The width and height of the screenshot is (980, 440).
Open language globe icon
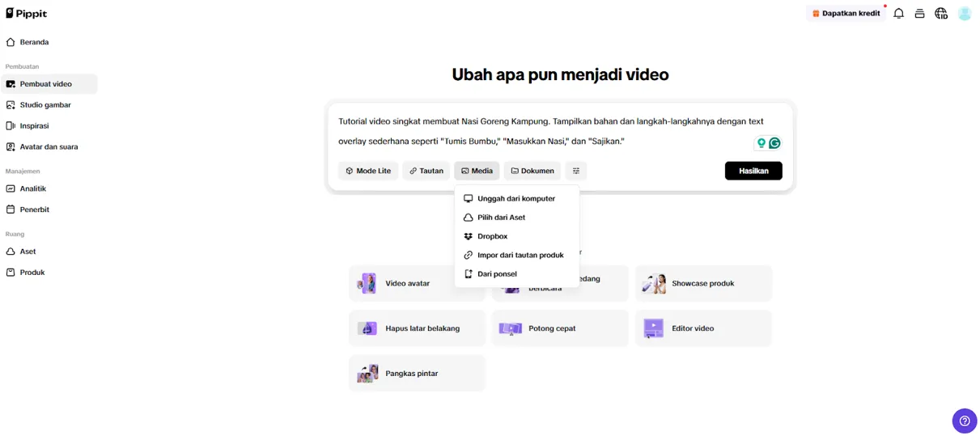click(940, 14)
